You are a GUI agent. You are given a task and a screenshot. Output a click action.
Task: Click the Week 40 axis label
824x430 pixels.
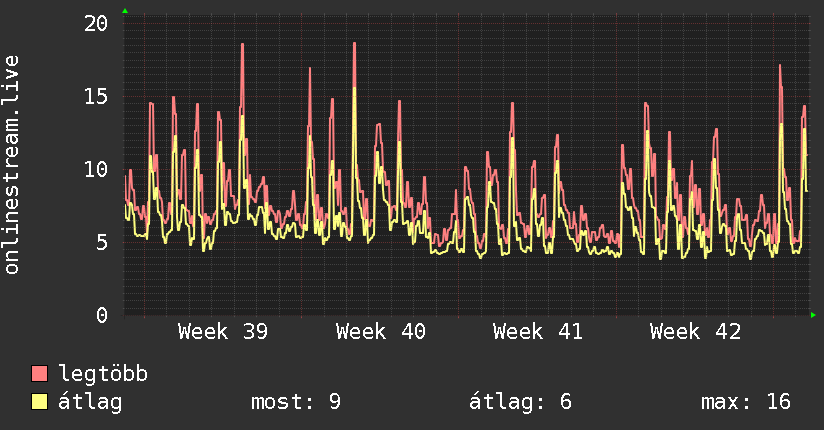pyautogui.click(x=380, y=332)
